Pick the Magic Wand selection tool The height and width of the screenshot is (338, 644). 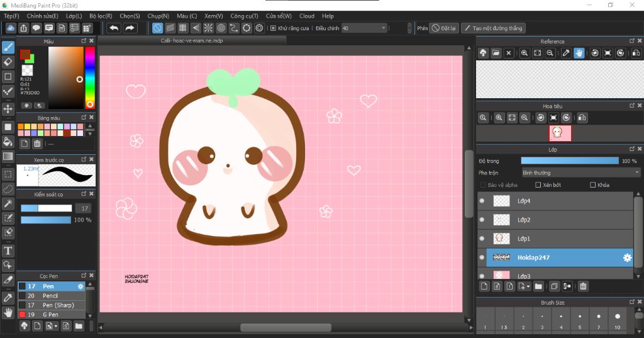(8, 203)
